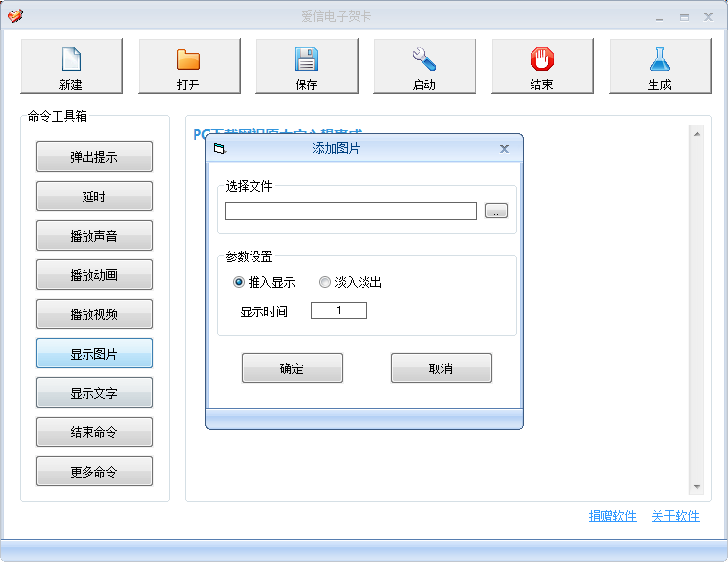Confirm with the 确定 button
728x562 pixels.
292,368
